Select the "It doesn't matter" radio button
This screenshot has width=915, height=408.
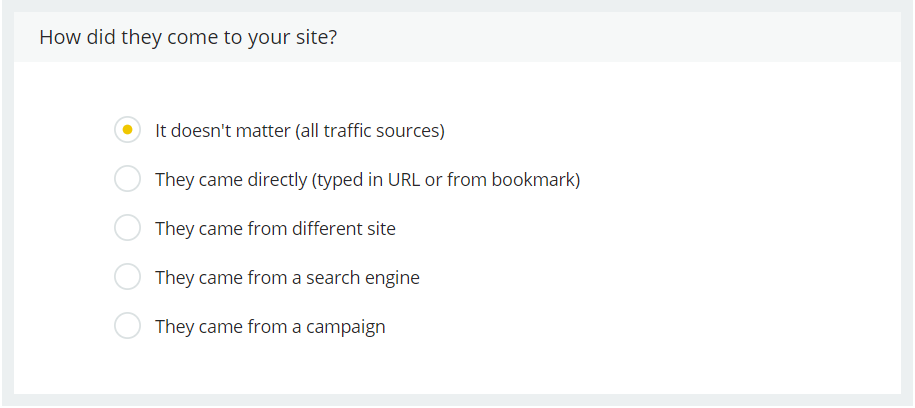pos(127,130)
